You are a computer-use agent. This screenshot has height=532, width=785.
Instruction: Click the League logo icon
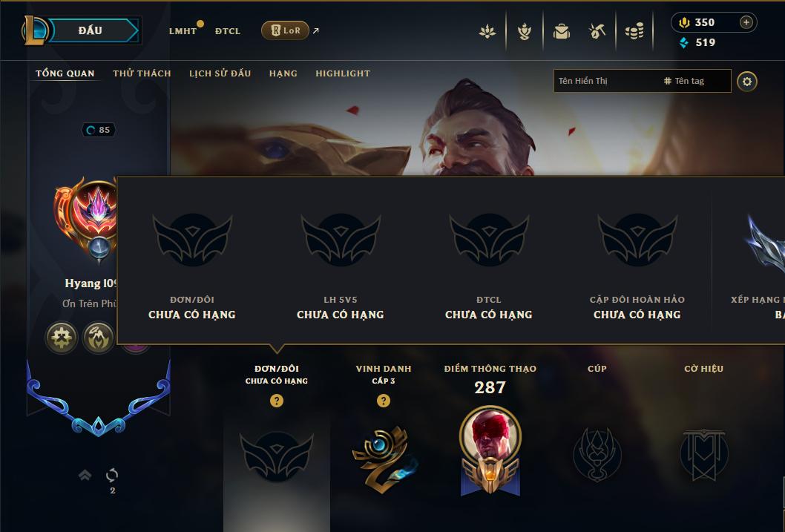pyautogui.click(x=35, y=30)
